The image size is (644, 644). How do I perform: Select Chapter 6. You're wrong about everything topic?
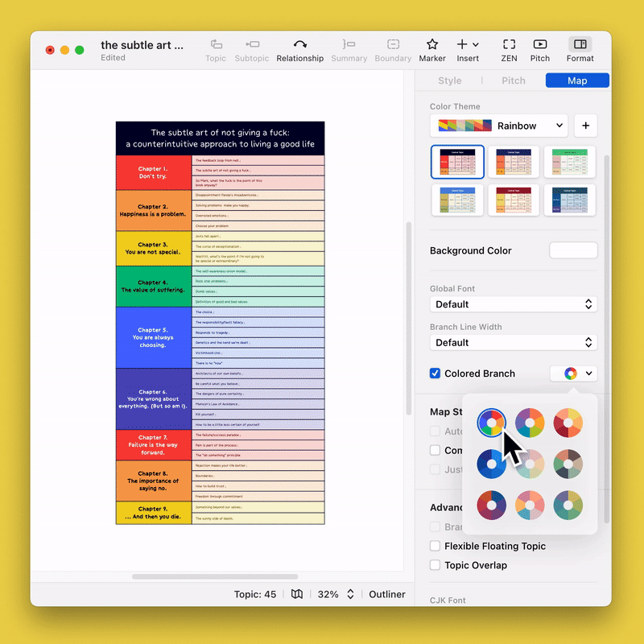pyautogui.click(x=154, y=398)
